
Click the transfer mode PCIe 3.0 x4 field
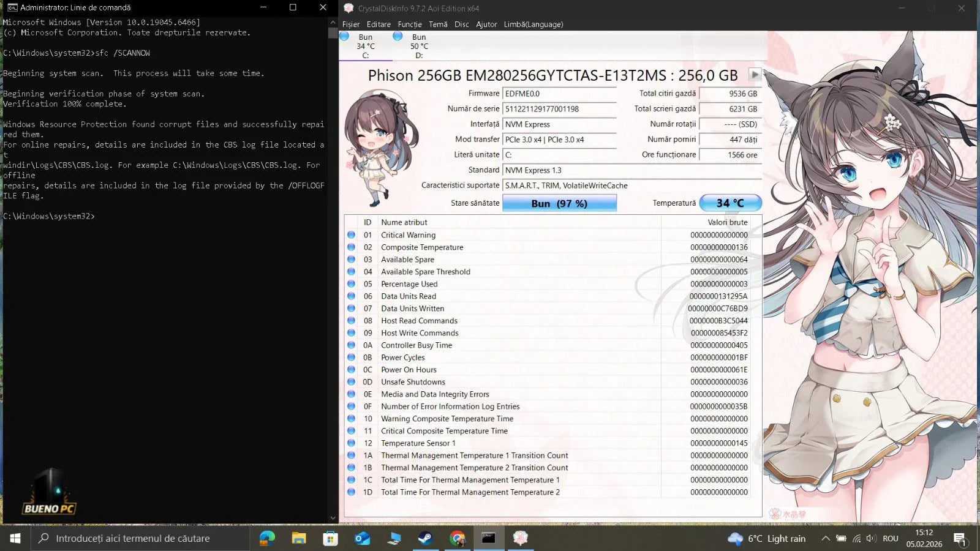tap(559, 140)
